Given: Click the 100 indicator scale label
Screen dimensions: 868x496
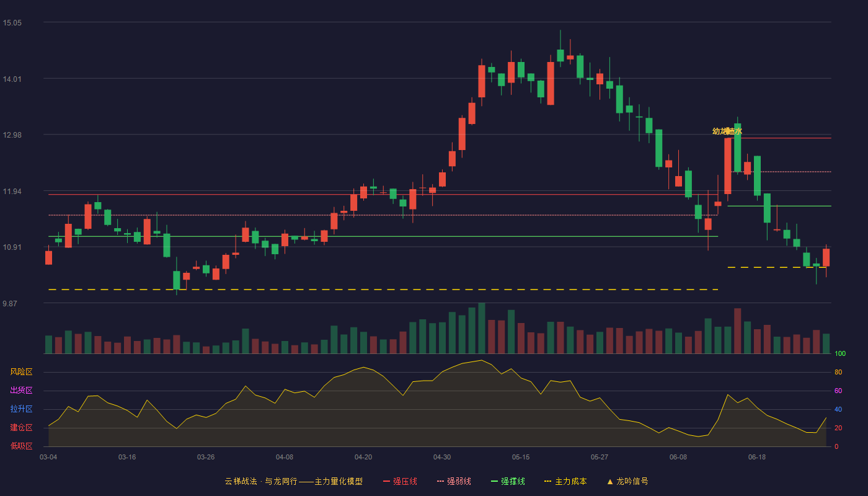Looking at the screenshot, I should tap(840, 354).
